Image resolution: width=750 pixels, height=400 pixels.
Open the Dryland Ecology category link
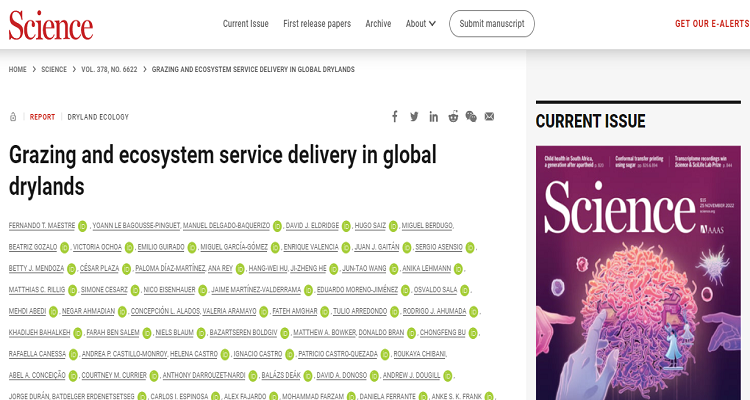[98, 117]
